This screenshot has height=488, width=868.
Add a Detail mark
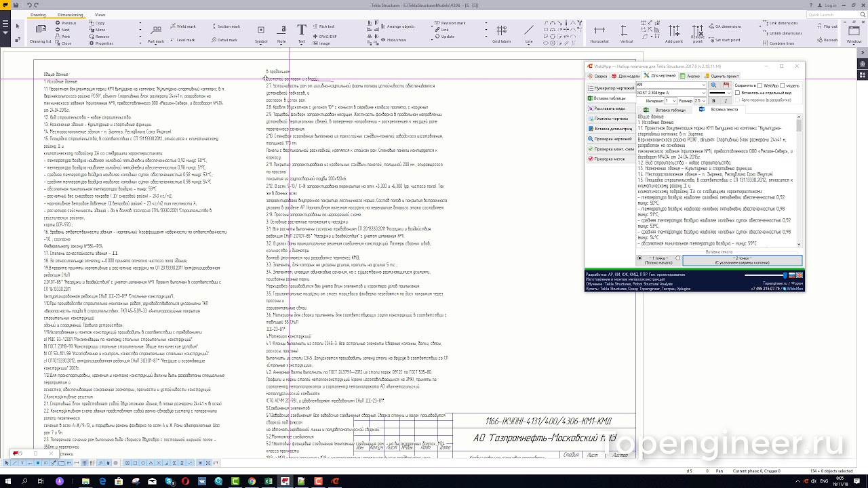[x=224, y=40]
